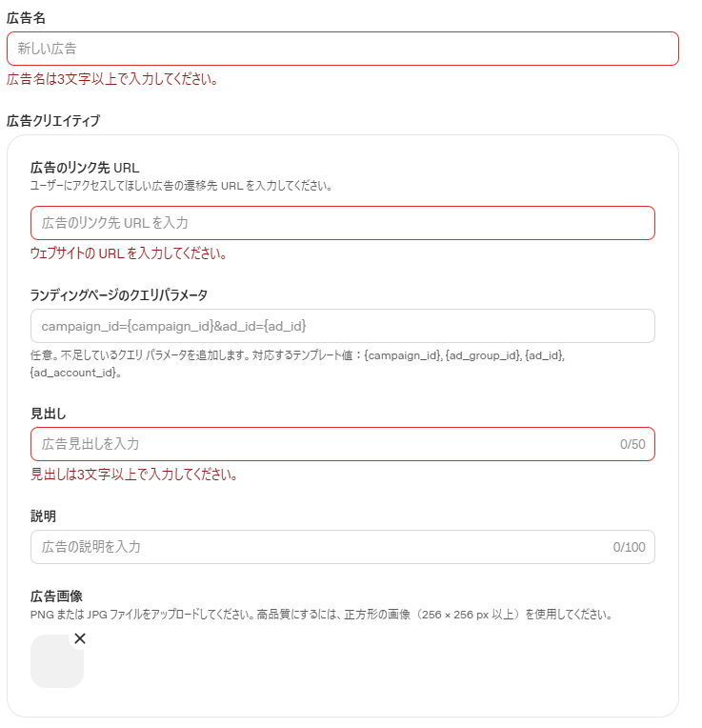The height and width of the screenshot is (728, 702).
Task: Select the 見出しは3文字以上 error message
Action: pos(134,475)
